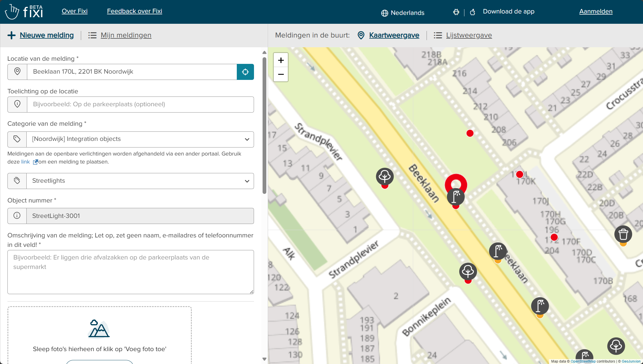Open Mijn meldingen tab

pos(126,35)
